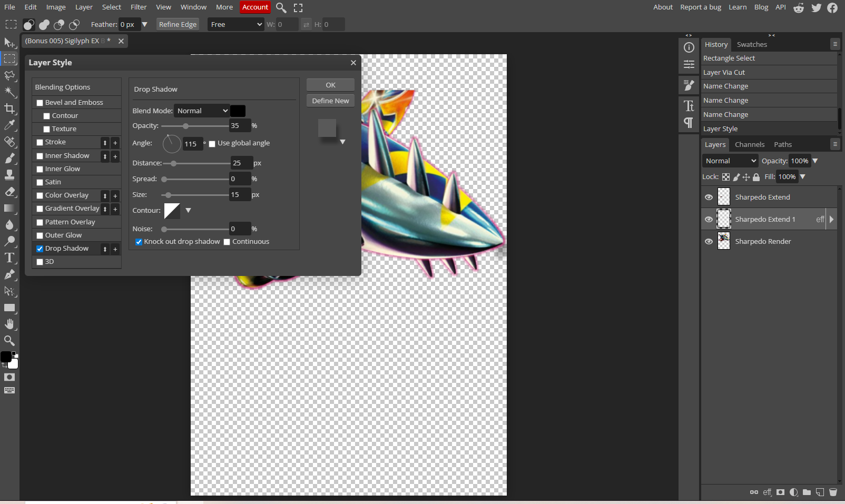The width and height of the screenshot is (845, 504).
Task: Toggle Quick Mask mode icon
Action: pyautogui.click(x=9, y=377)
